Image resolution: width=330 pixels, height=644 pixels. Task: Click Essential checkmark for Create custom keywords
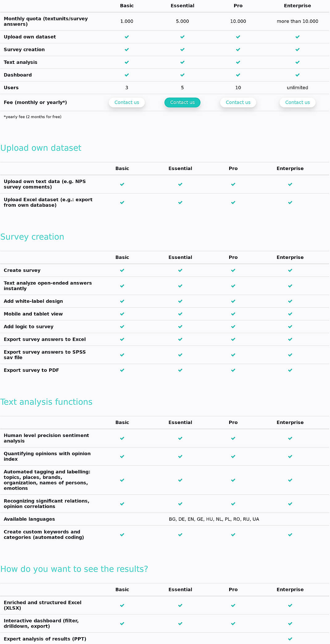tap(180, 534)
